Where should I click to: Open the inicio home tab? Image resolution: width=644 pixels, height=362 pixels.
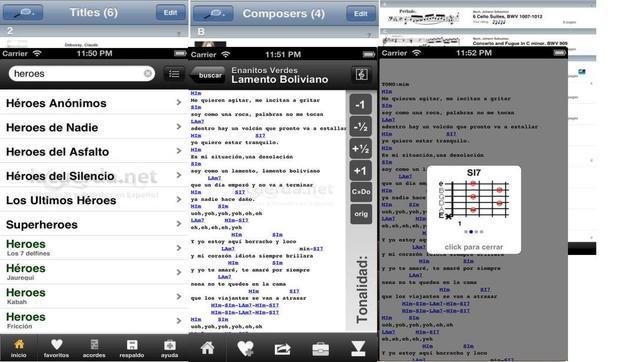19,348
